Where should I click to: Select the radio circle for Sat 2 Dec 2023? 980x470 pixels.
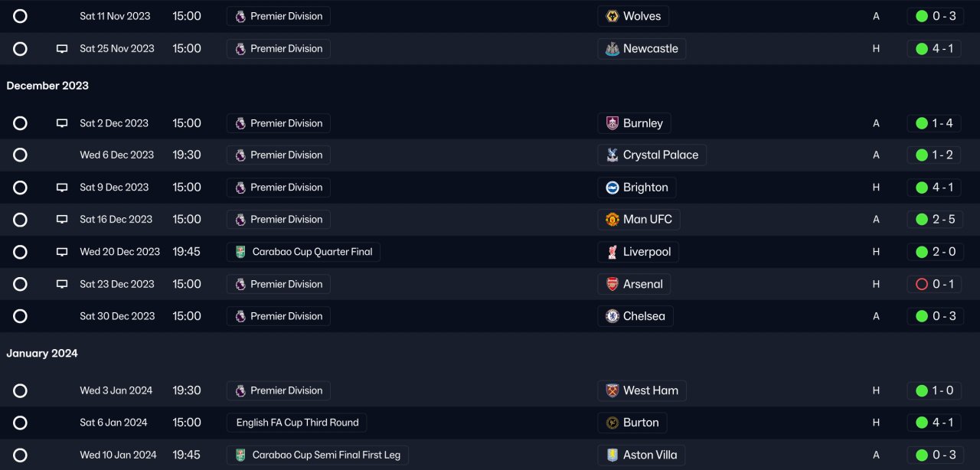pos(20,123)
